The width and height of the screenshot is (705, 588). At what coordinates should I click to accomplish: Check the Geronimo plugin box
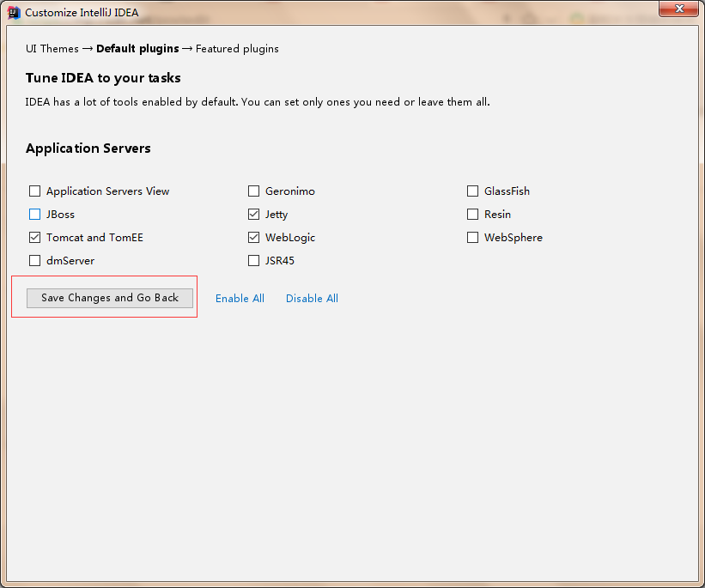click(253, 191)
